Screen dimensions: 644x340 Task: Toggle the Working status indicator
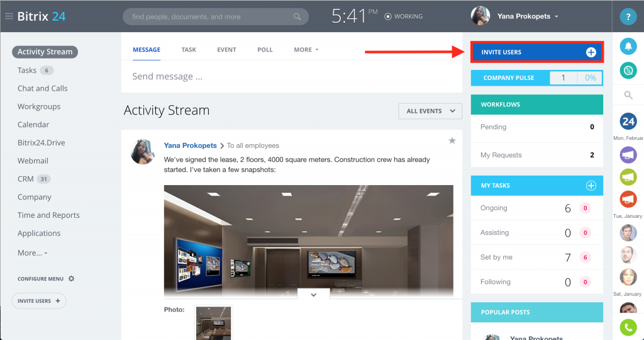[403, 16]
